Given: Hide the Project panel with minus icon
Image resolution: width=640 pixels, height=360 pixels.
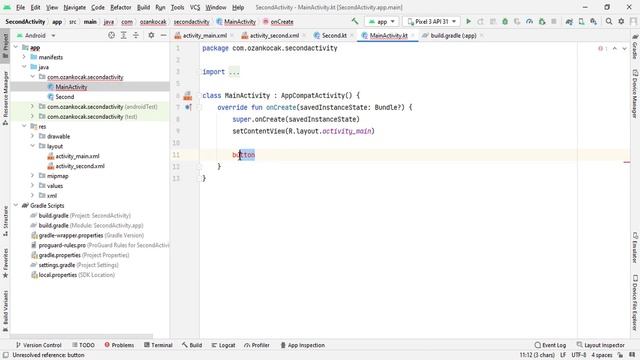Looking at the screenshot, I should tap(163, 36).
